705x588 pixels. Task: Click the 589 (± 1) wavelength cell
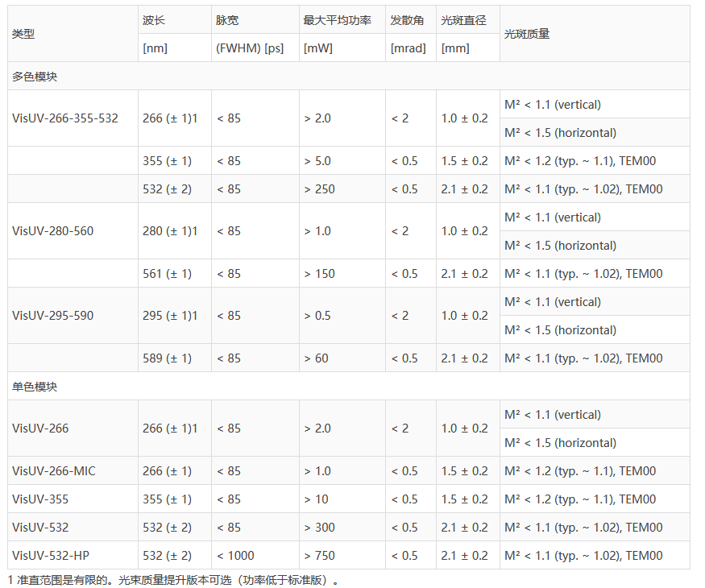tap(168, 358)
